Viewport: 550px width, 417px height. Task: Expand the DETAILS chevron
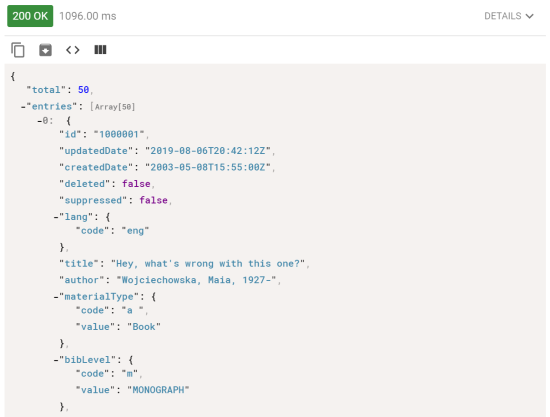coord(530,16)
